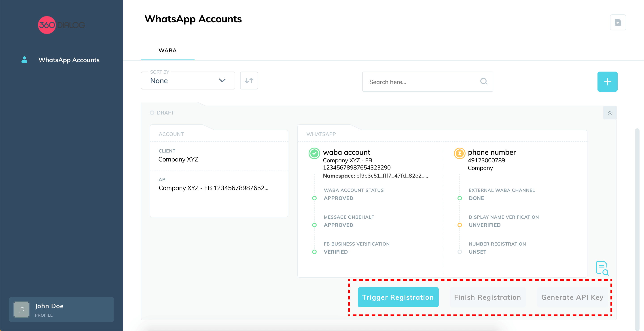Click Trigger Registration button
Viewport: 644px width, 331px height.
[398, 297]
